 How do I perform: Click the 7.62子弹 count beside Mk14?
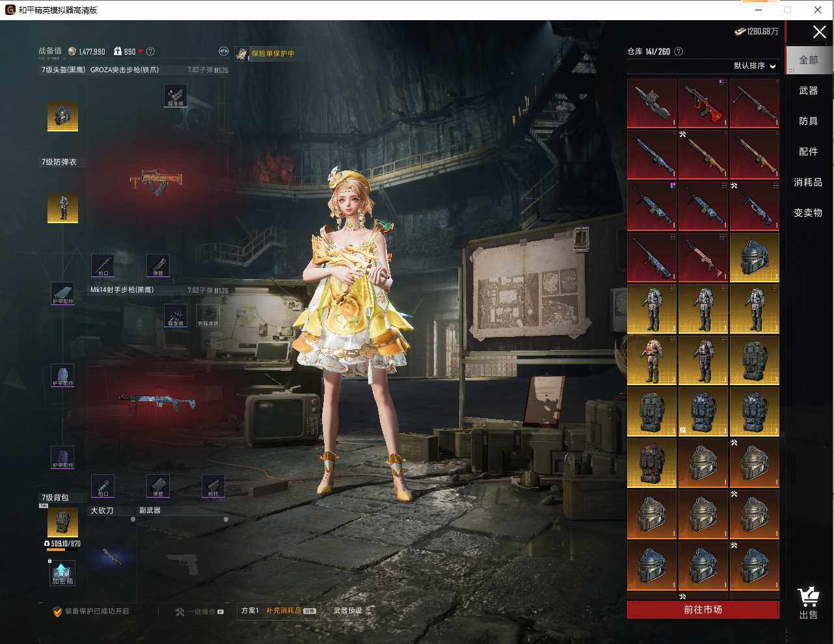click(x=208, y=290)
